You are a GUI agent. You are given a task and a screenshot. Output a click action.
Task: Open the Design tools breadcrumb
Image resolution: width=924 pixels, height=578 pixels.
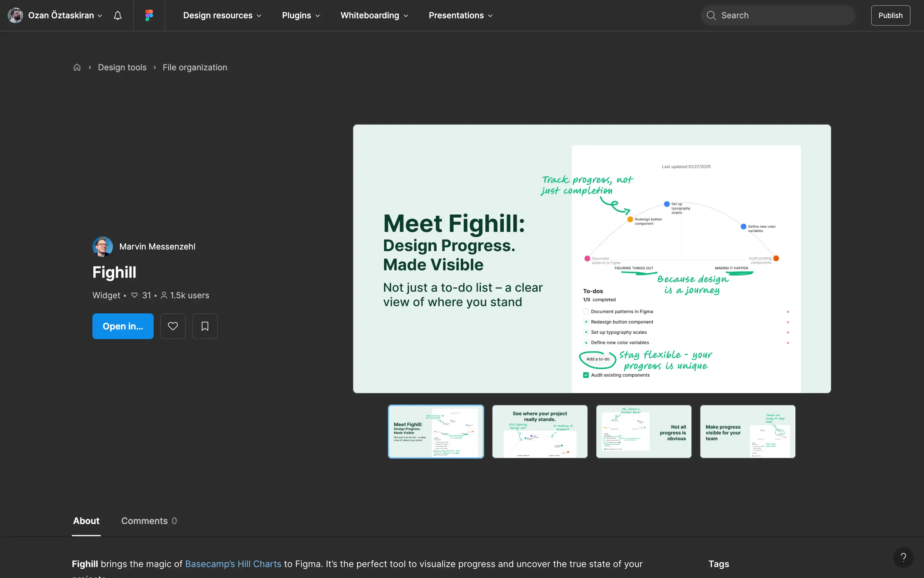[122, 67]
